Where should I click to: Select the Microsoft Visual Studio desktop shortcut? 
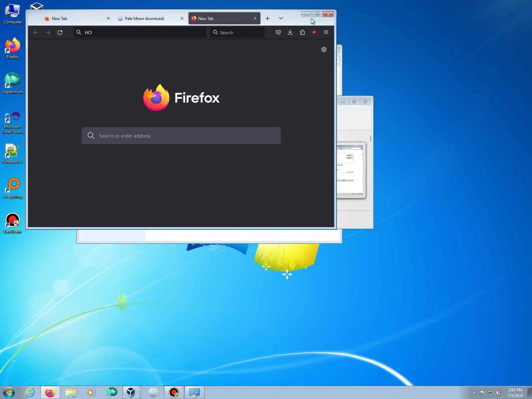tap(13, 122)
